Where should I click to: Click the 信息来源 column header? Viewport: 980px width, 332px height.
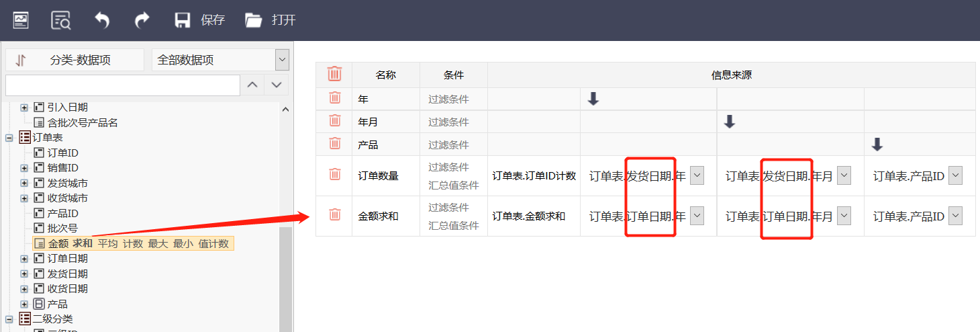tap(732, 75)
